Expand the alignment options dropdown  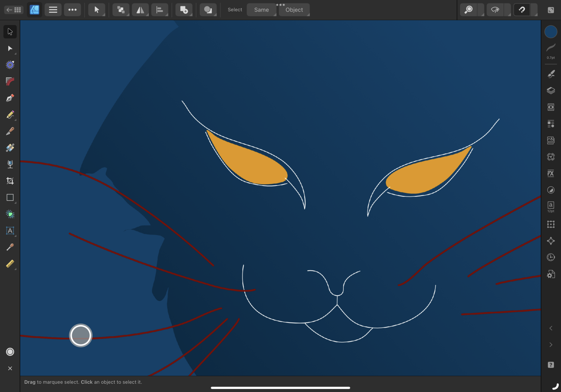click(160, 10)
